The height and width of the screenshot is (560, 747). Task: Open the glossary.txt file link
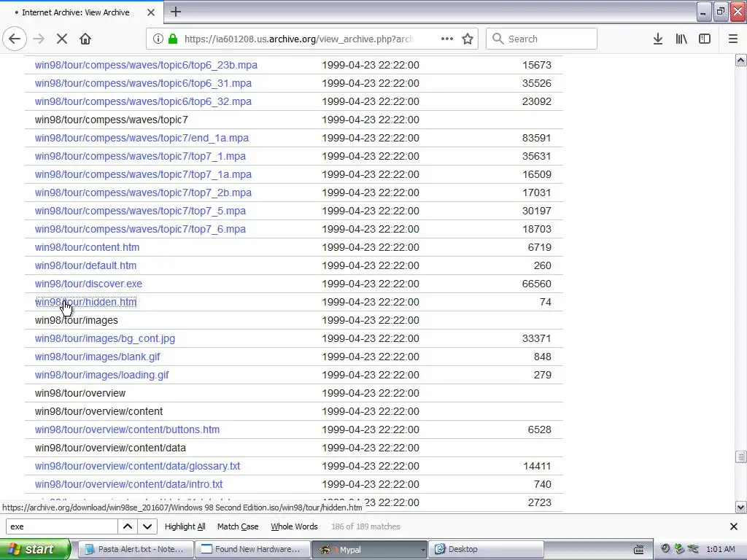point(137,466)
